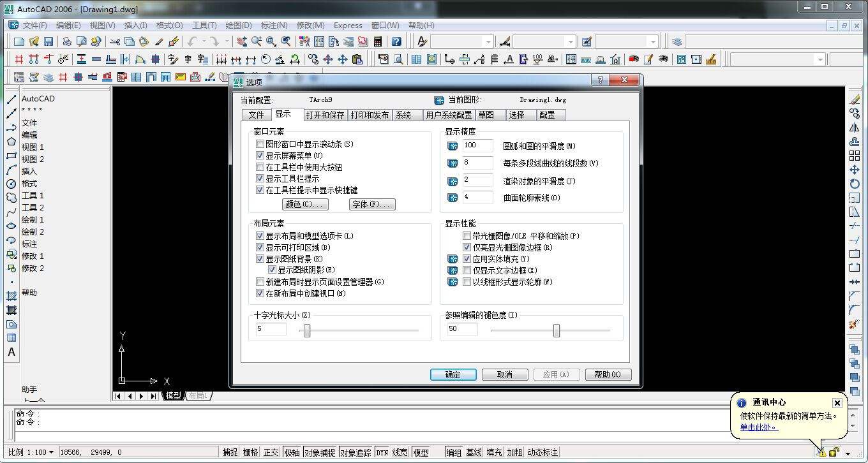Uncheck 显示屏幕菜单 checkbox
Screen dimensions: 868x463
[260, 156]
